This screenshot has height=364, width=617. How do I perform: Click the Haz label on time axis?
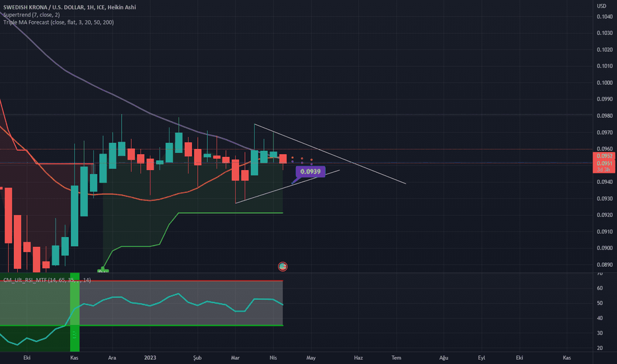click(x=358, y=357)
